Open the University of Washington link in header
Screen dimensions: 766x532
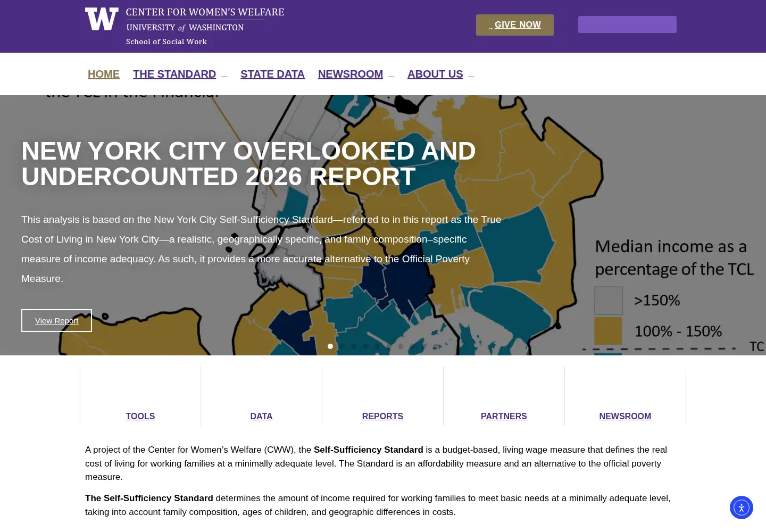coord(185,28)
